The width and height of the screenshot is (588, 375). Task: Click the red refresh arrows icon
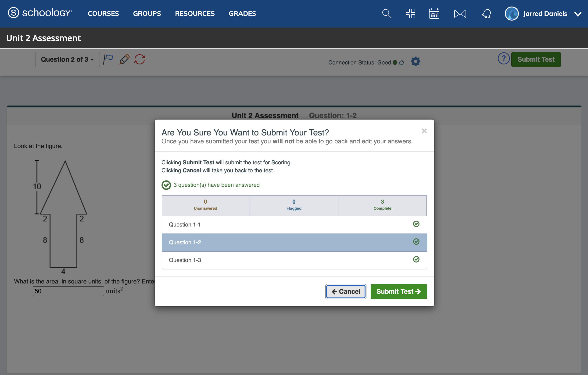point(140,59)
